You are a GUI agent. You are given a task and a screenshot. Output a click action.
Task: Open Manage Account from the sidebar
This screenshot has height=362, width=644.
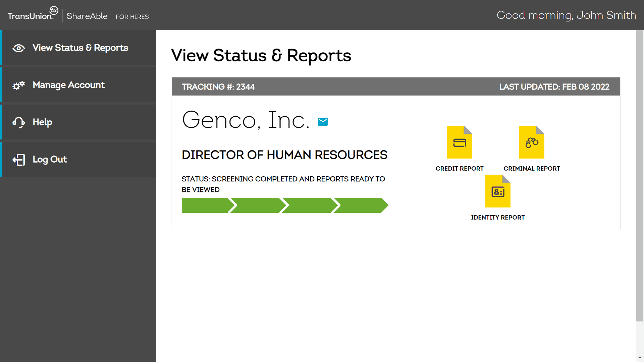(x=68, y=85)
